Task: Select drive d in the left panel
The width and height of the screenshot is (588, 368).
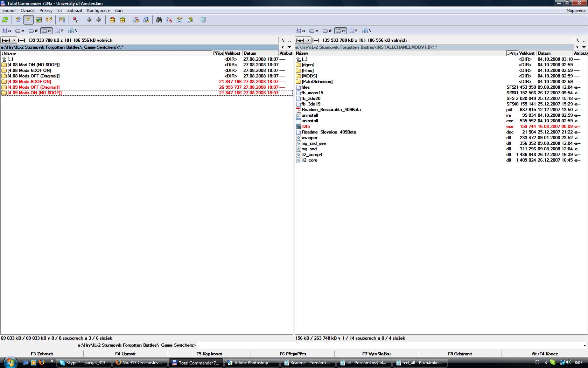Action: click(x=33, y=31)
